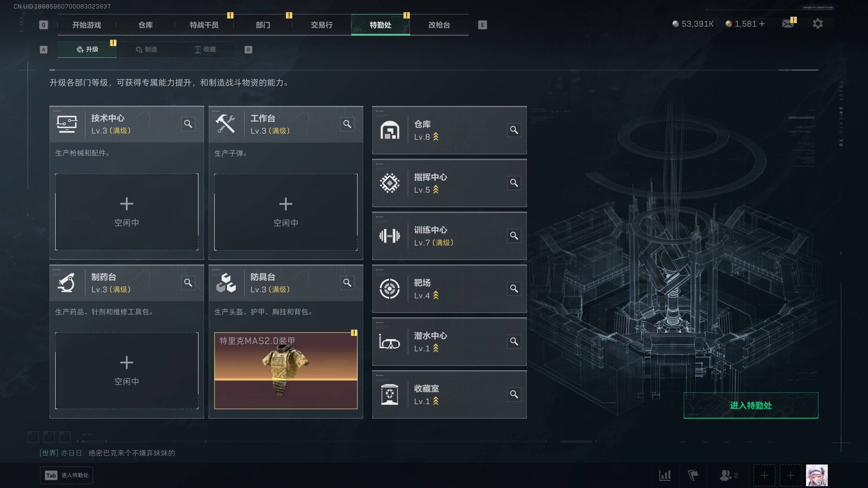Viewport: 868px width, 488px height.
Task: Click the 仓库 magnifier icon in the upgrade list
Action: point(514,130)
